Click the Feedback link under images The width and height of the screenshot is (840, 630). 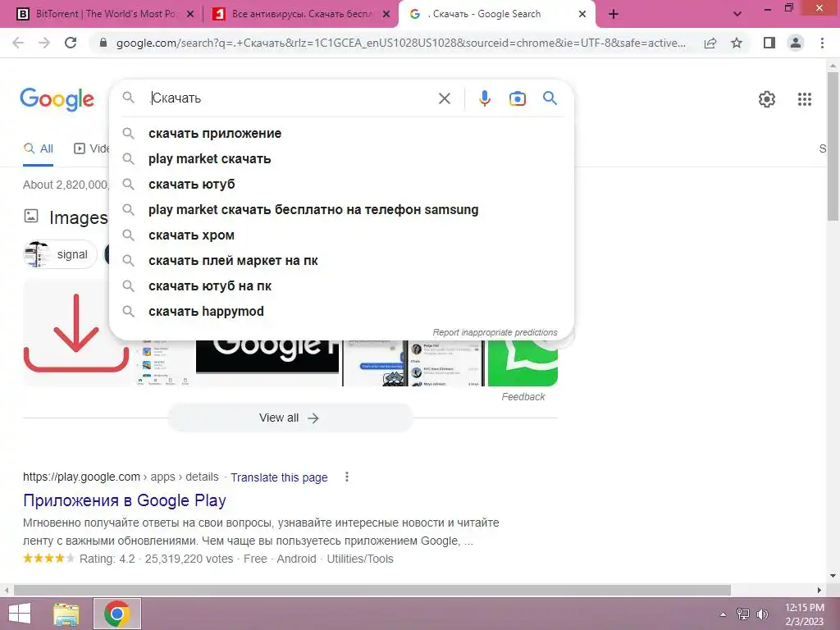(x=523, y=397)
